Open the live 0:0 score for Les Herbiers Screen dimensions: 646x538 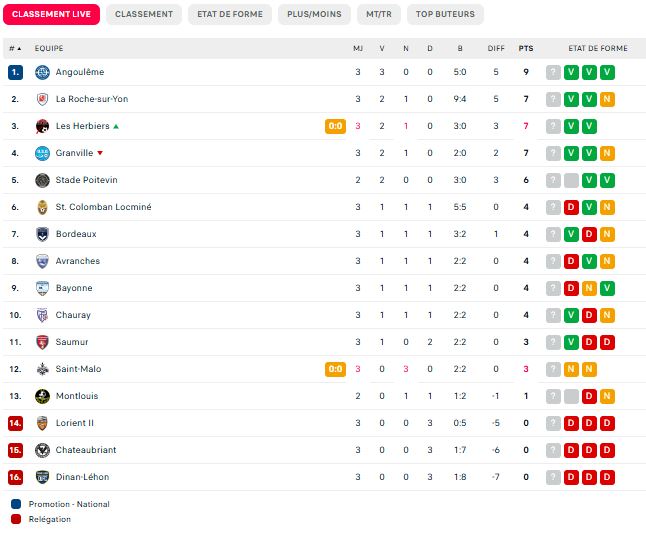click(x=335, y=126)
